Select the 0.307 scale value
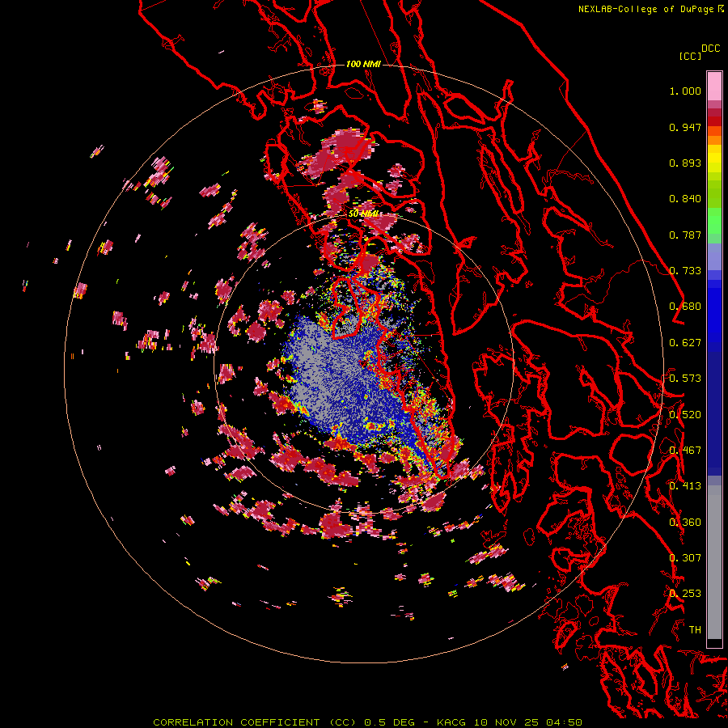This screenshot has width=728, height=728. [x=685, y=558]
